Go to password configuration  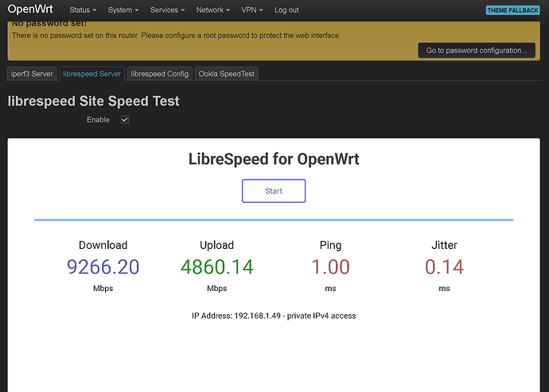[x=476, y=50]
